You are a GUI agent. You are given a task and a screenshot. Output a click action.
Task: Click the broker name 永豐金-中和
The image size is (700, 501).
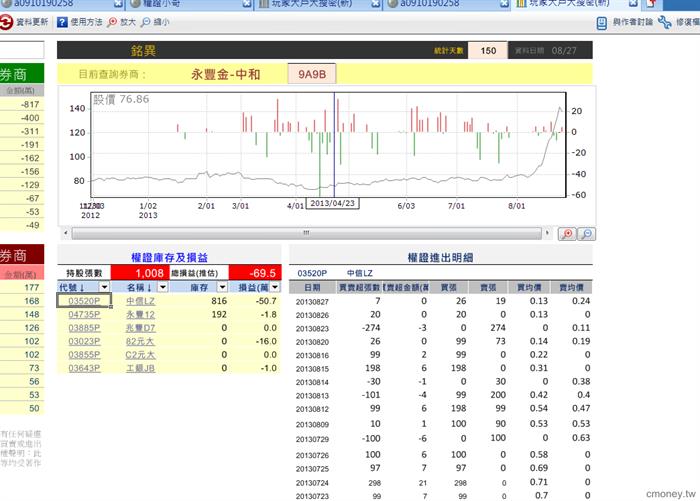(225, 74)
